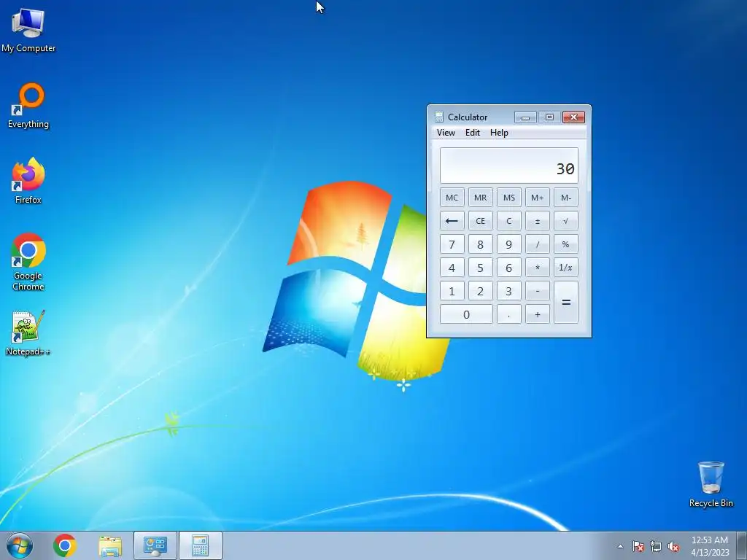Image resolution: width=747 pixels, height=560 pixels.
Task: Open the Windows Start menu orb
Action: pos(20,545)
